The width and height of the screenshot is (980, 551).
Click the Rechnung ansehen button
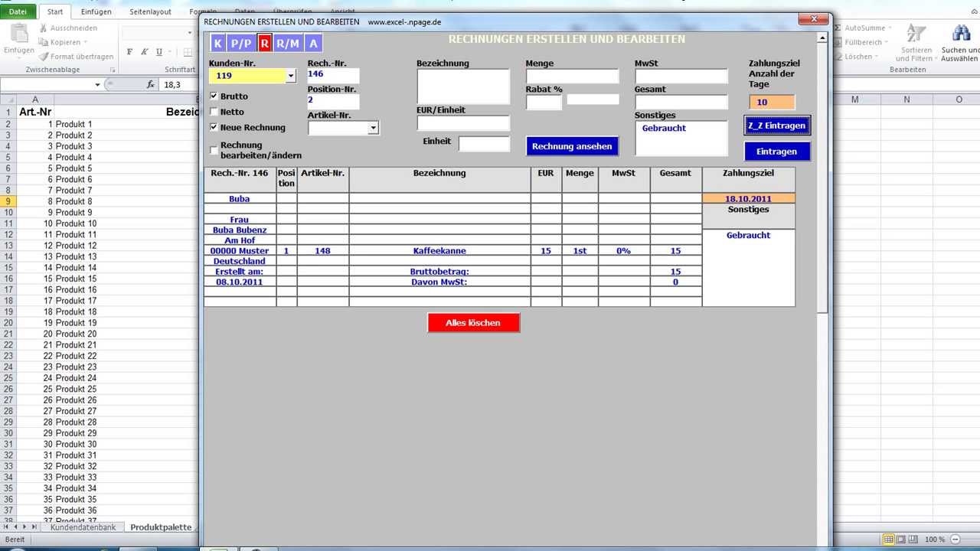(x=572, y=146)
